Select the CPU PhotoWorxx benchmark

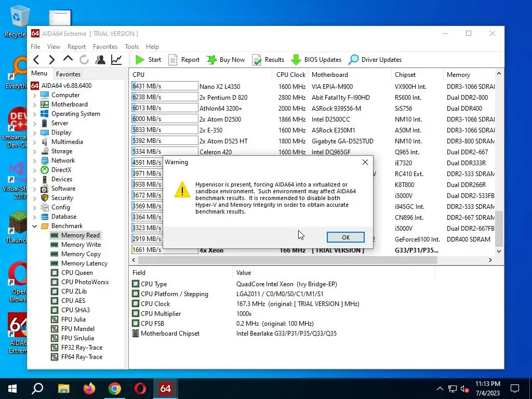click(79, 282)
